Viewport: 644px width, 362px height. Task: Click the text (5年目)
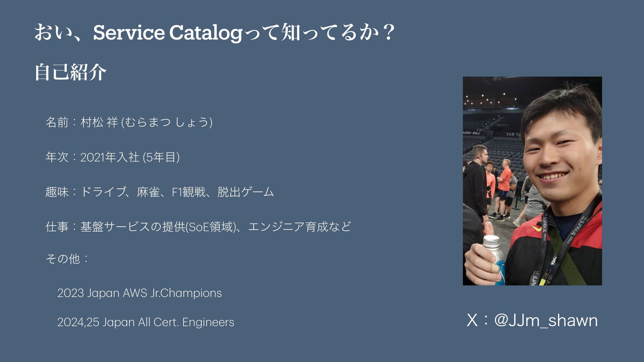(x=161, y=157)
